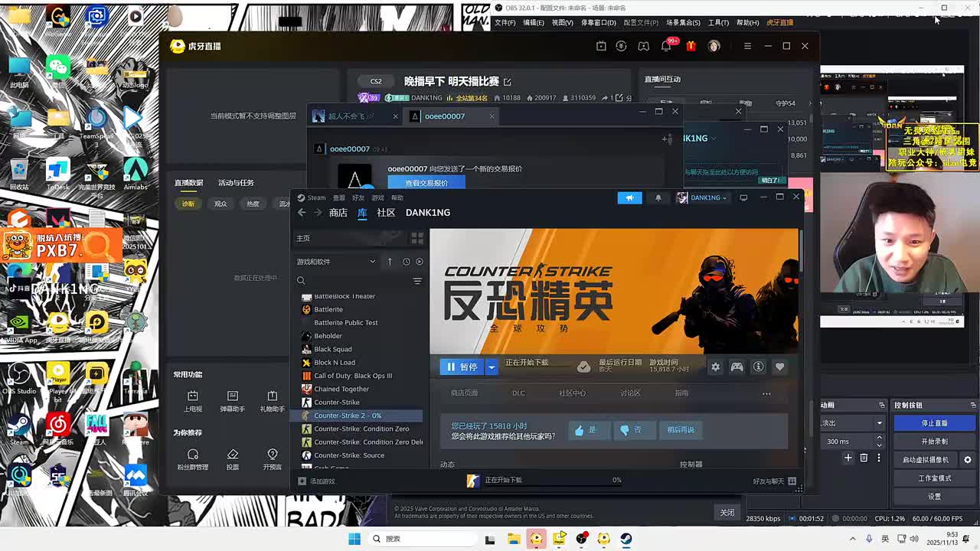Open Huya notification bell with 99+ badge

[x=666, y=46]
